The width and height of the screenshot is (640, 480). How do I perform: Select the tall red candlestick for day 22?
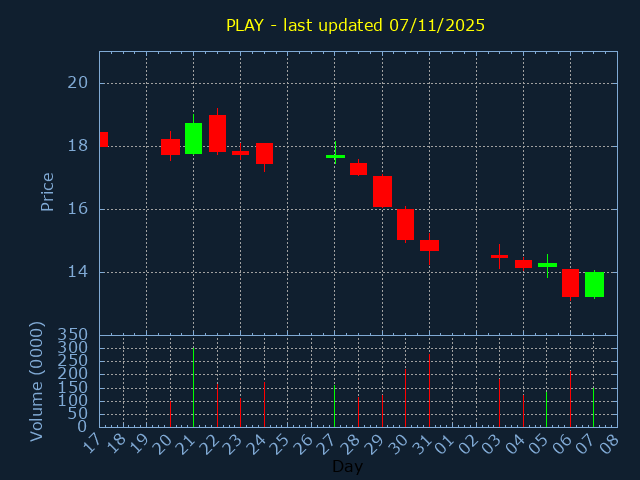218,133
